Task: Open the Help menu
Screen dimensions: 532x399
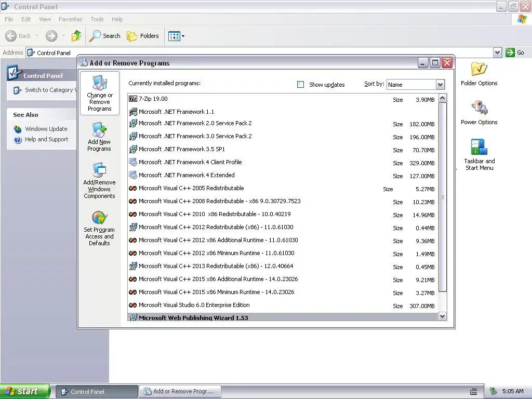Action: tap(117, 19)
